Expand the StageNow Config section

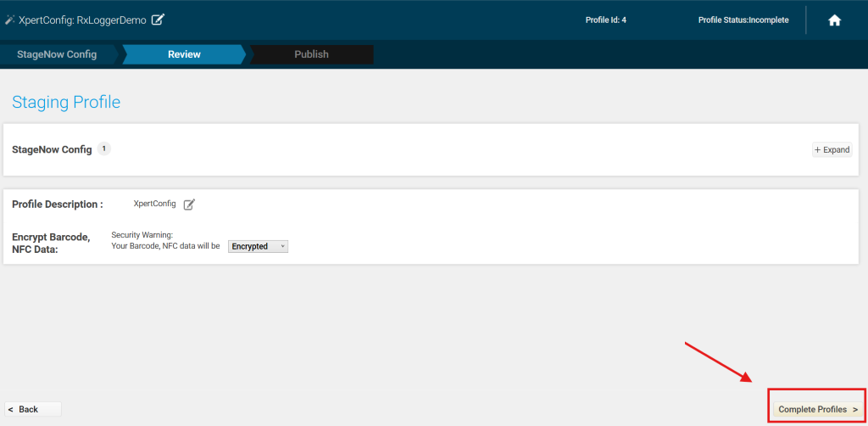tap(832, 149)
